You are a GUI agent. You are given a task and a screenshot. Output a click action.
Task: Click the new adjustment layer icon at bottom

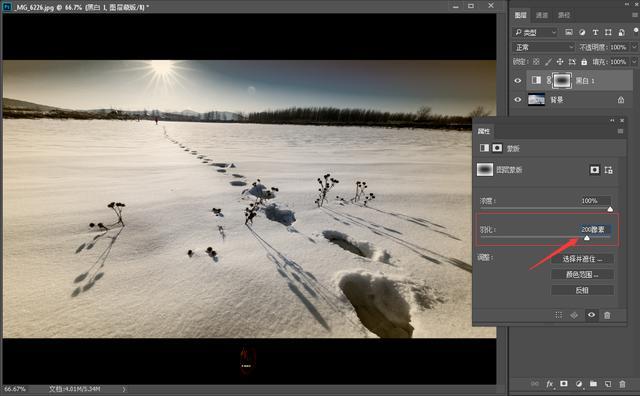click(x=579, y=384)
